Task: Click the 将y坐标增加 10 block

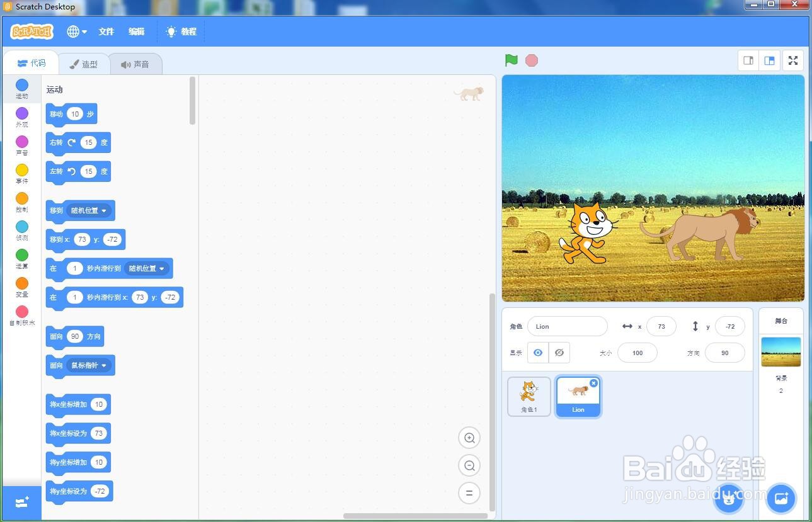Action: (78, 463)
